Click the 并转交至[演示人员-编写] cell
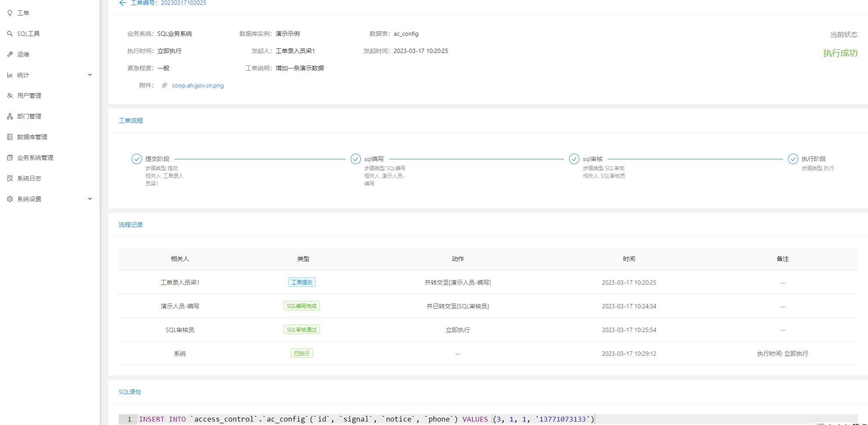 [x=458, y=282]
